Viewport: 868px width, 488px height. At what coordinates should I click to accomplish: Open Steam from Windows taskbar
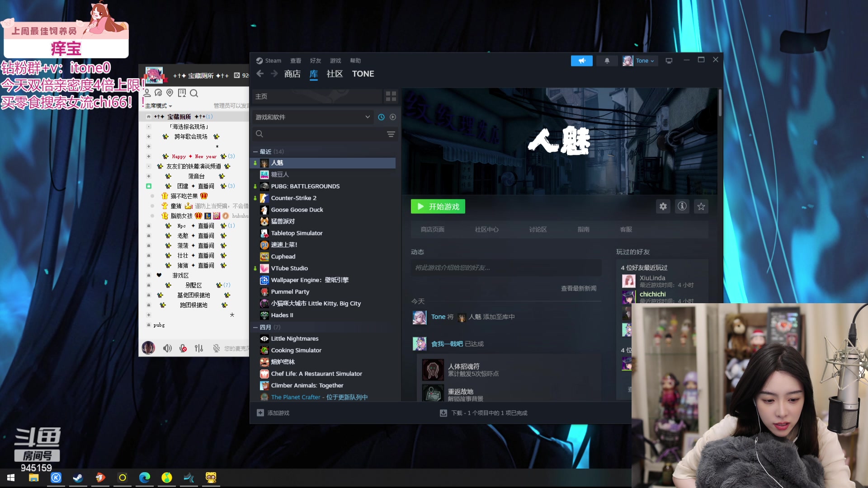pos(78,478)
